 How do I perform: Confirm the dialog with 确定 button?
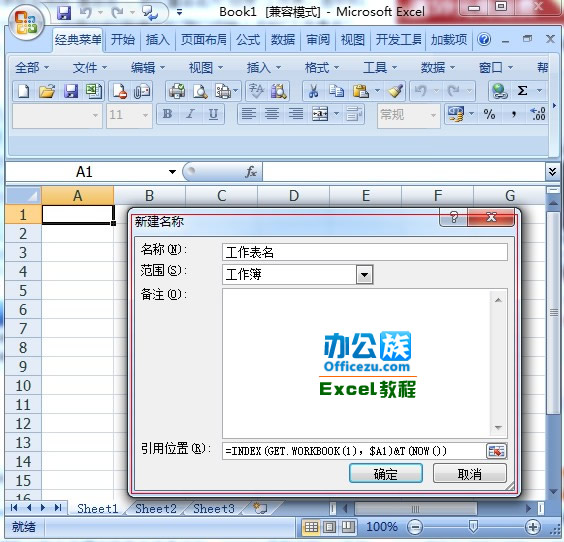pyautogui.click(x=386, y=474)
